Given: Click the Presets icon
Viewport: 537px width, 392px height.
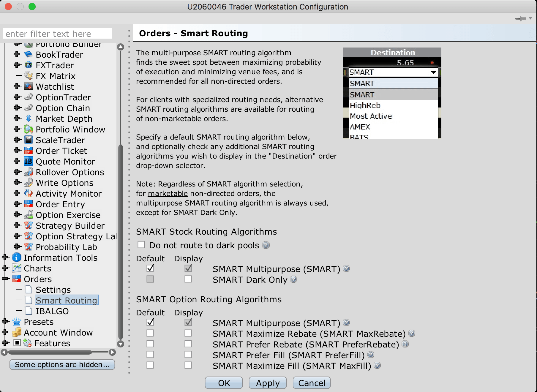Looking at the screenshot, I should tap(16, 322).
